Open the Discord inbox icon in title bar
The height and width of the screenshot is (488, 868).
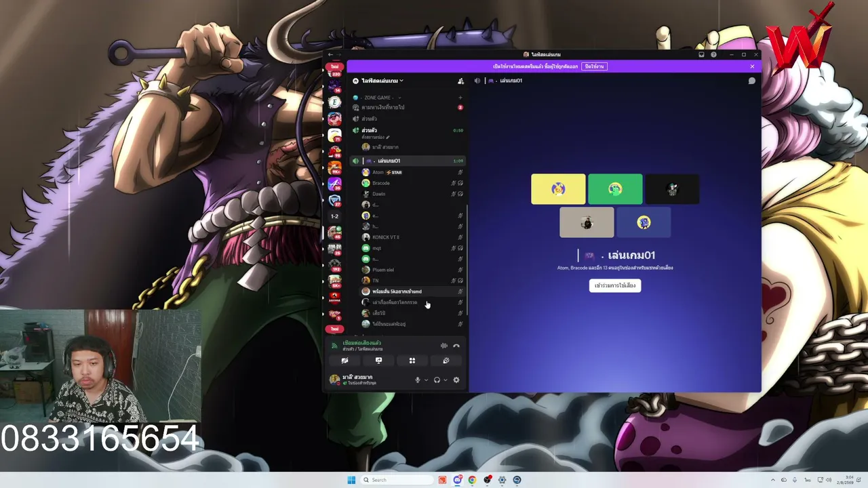point(701,54)
